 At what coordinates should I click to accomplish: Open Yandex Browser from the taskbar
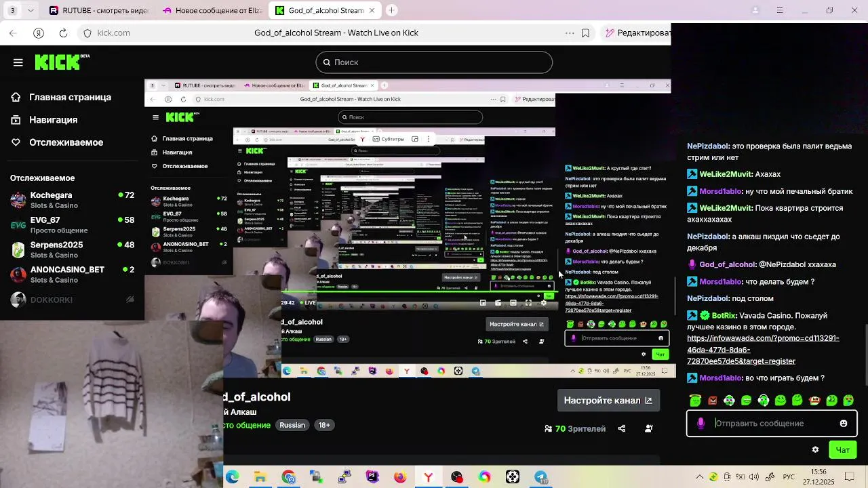pos(429,477)
